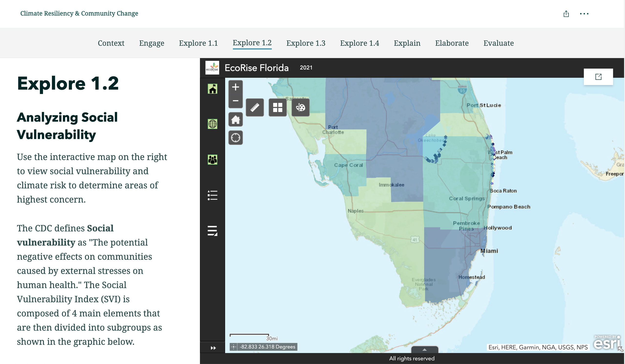625x364 pixels.
Task: Return to the default map extent
Action: pos(236,120)
